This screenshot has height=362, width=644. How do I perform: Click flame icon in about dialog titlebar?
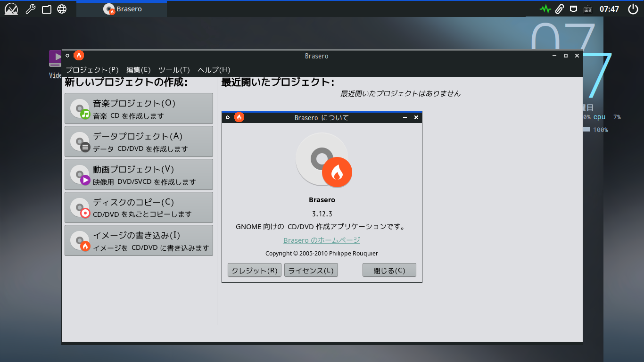click(239, 117)
